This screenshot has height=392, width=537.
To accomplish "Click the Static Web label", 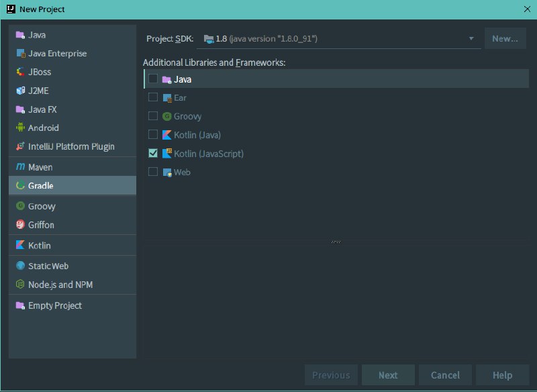I will [48, 266].
